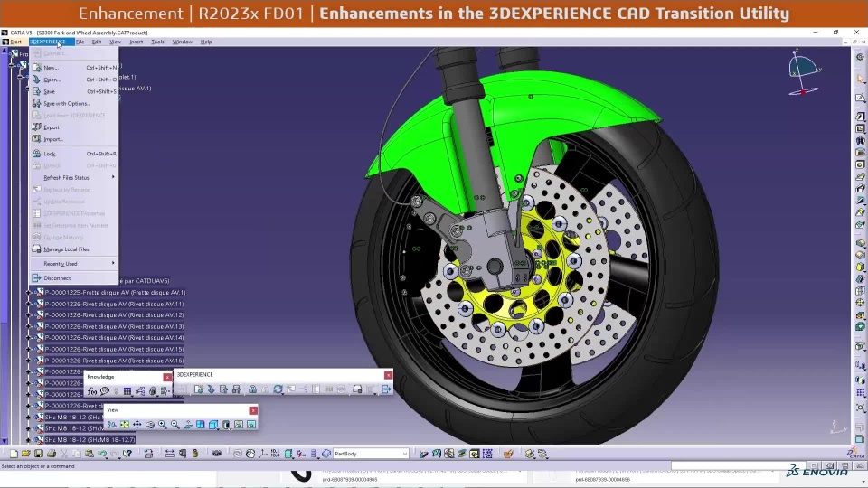Activate Rotate tool in View toolbar
This screenshot has width=868, height=488.
[x=149, y=425]
